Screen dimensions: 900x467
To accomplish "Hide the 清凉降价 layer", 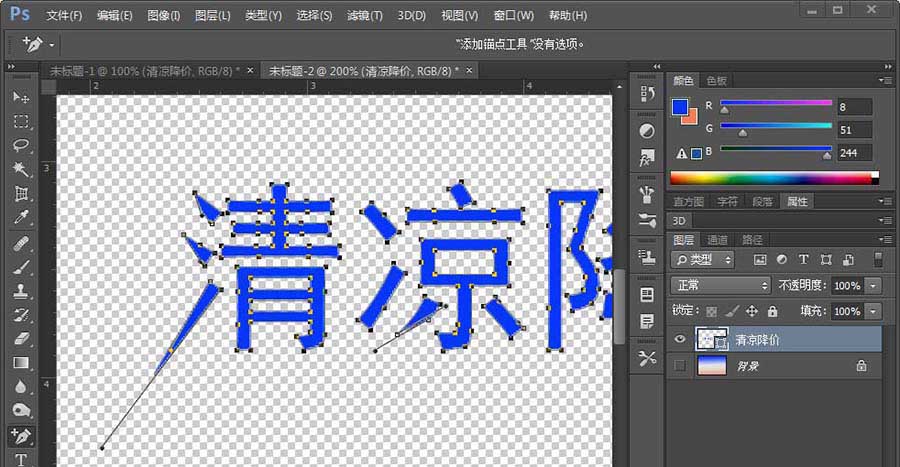I will tap(680, 340).
